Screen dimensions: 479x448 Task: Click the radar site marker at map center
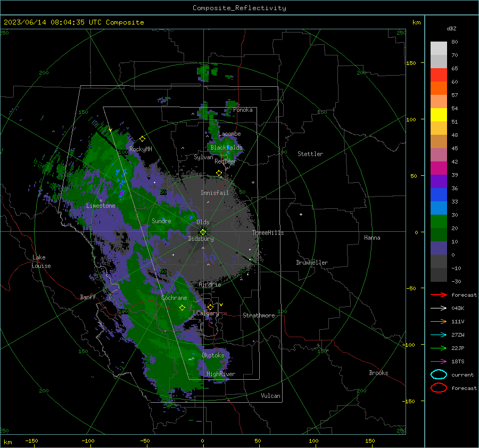click(203, 232)
